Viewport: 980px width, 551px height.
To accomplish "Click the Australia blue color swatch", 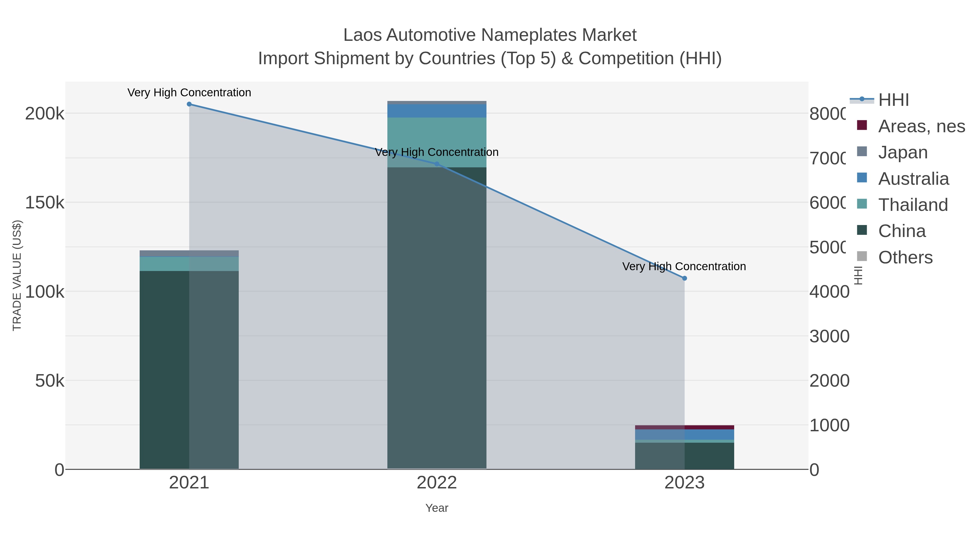I will (x=862, y=178).
